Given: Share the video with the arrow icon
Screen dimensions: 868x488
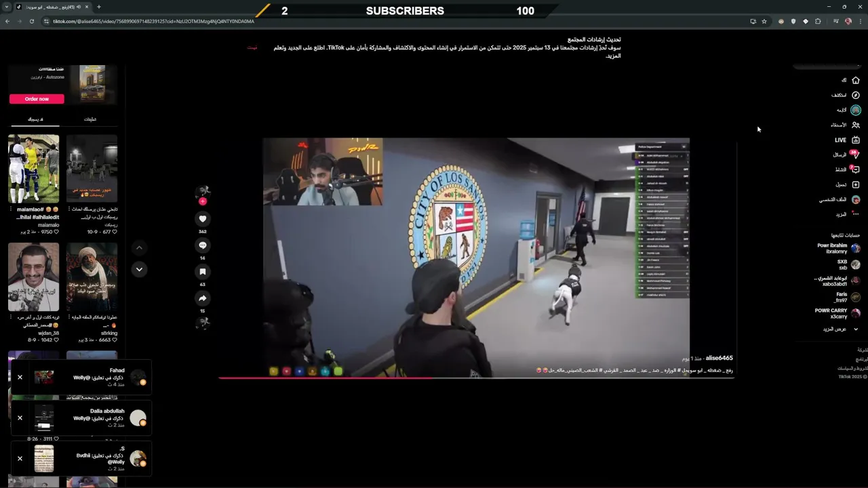Looking at the screenshot, I should coord(202,298).
